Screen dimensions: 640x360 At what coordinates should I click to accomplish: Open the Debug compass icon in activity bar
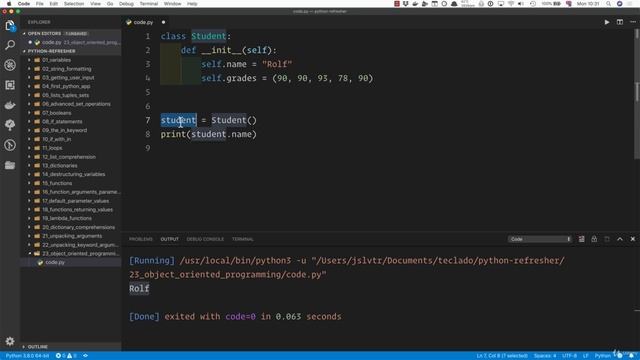[x=10, y=145]
